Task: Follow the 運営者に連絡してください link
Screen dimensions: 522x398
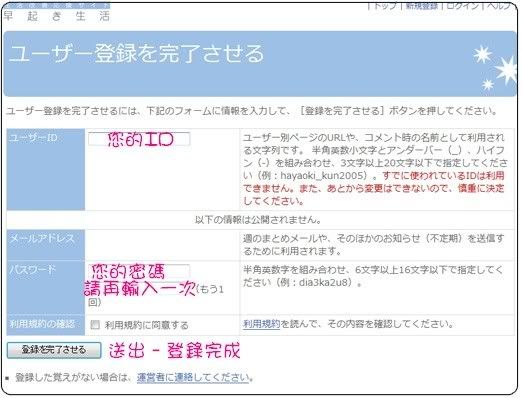Action: coord(193,377)
